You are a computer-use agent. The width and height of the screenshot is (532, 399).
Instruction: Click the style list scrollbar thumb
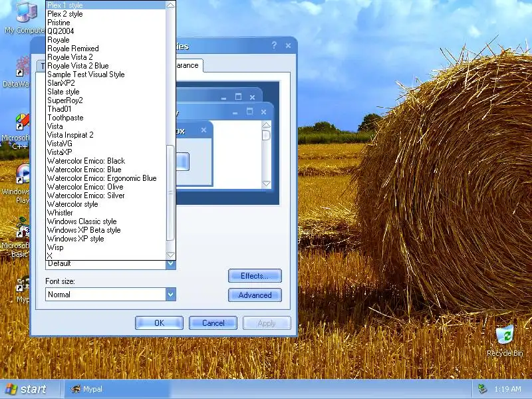pos(170,193)
